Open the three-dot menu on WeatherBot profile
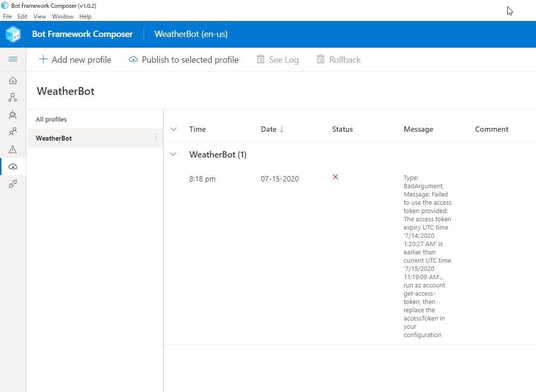The height and width of the screenshot is (392, 536). tap(155, 137)
